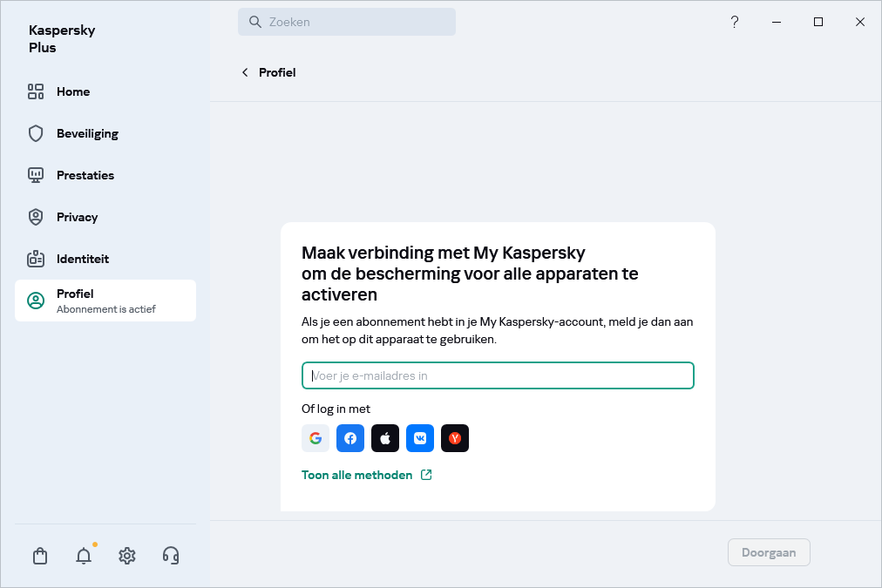Go back using the Profiel chevron
882x588 pixels.
tap(245, 72)
